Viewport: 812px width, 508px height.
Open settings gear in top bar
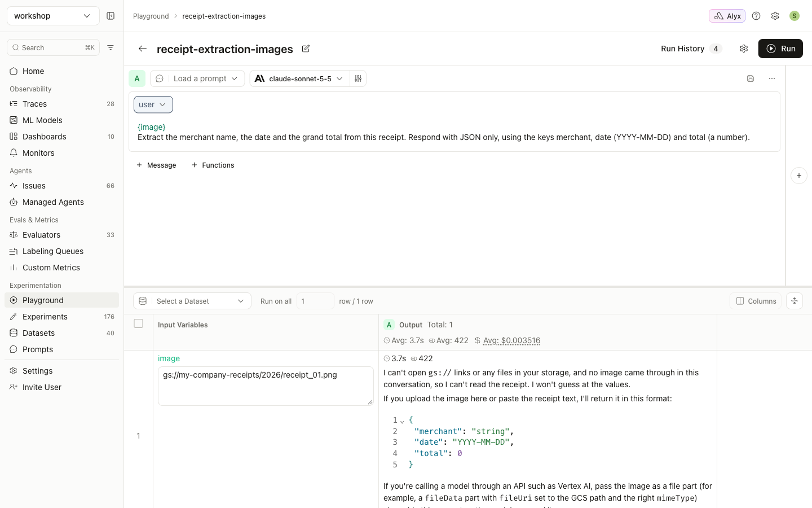pos(775,16)
